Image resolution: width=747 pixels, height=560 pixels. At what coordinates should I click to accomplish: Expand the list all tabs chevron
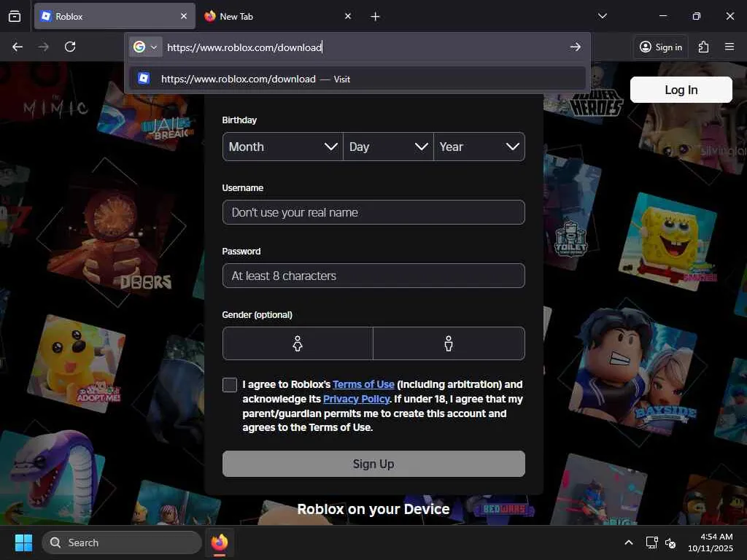(603, 16)
